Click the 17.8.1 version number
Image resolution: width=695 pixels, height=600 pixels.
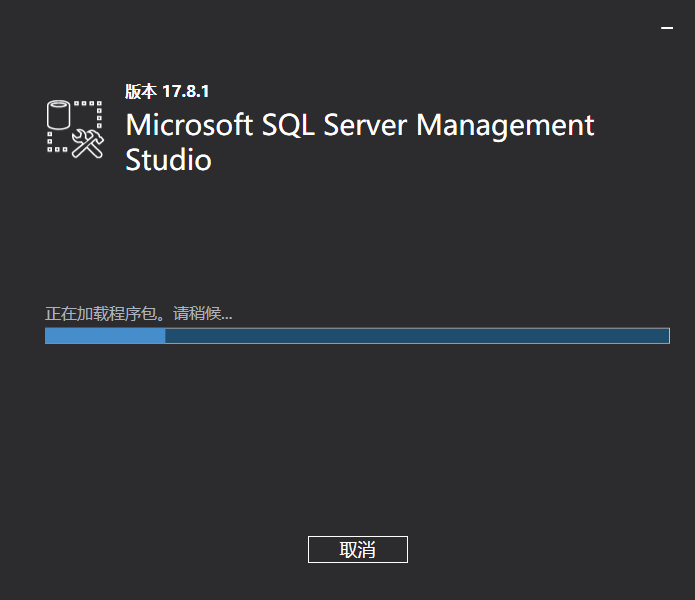pyautogui.click(x=185, y=91)
